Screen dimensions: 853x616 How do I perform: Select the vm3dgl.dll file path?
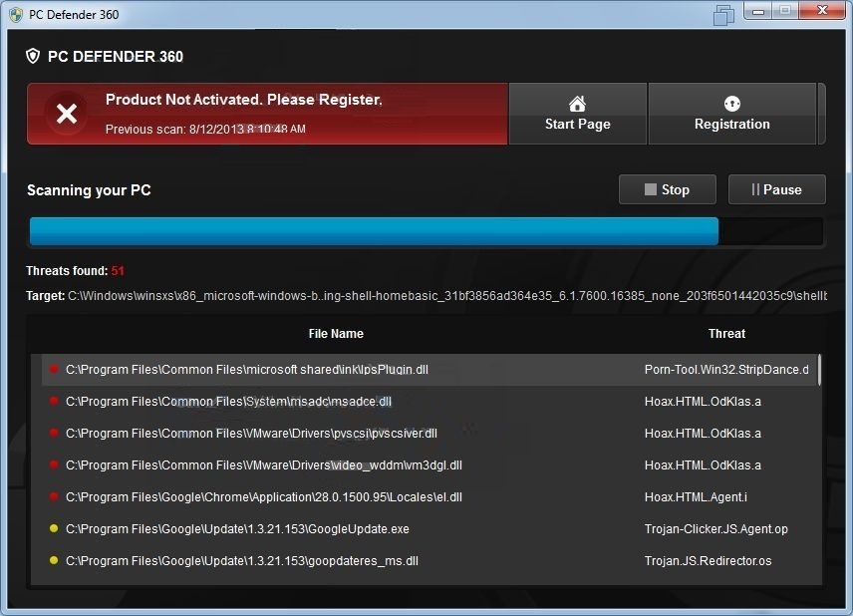(264, 465)
